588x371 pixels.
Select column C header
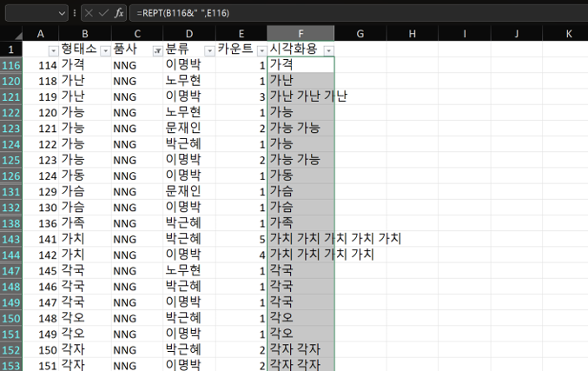click(137, 34)
